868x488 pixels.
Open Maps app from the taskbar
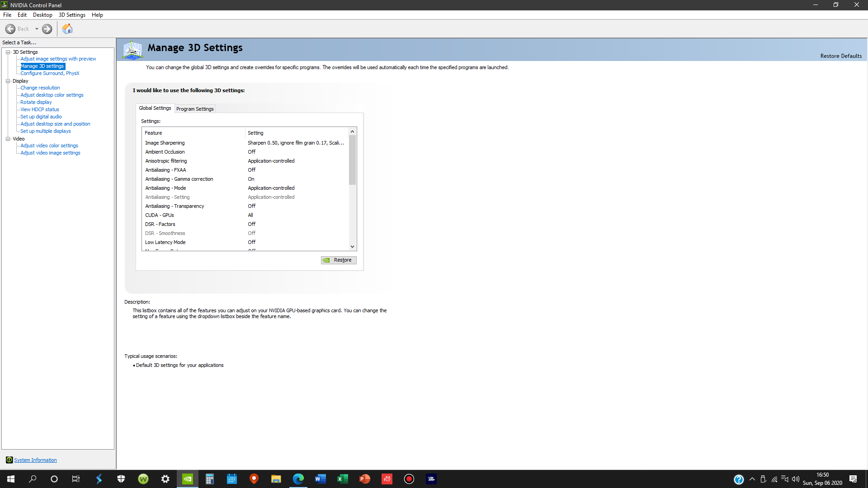(x=254, y=479)
